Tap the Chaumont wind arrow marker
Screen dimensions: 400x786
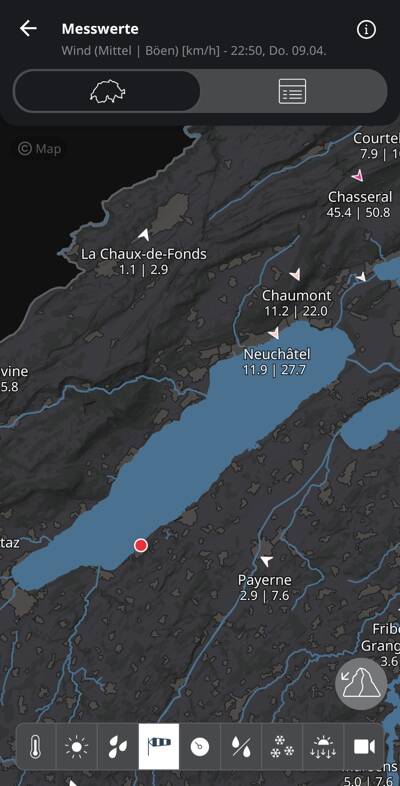point(295,274)
